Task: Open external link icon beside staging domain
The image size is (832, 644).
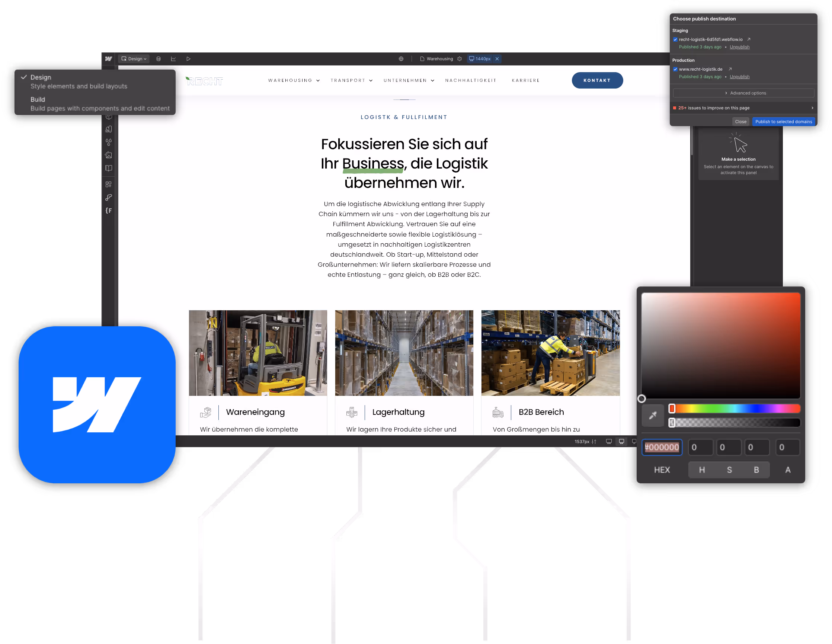Action: click(x=749, y=39)
